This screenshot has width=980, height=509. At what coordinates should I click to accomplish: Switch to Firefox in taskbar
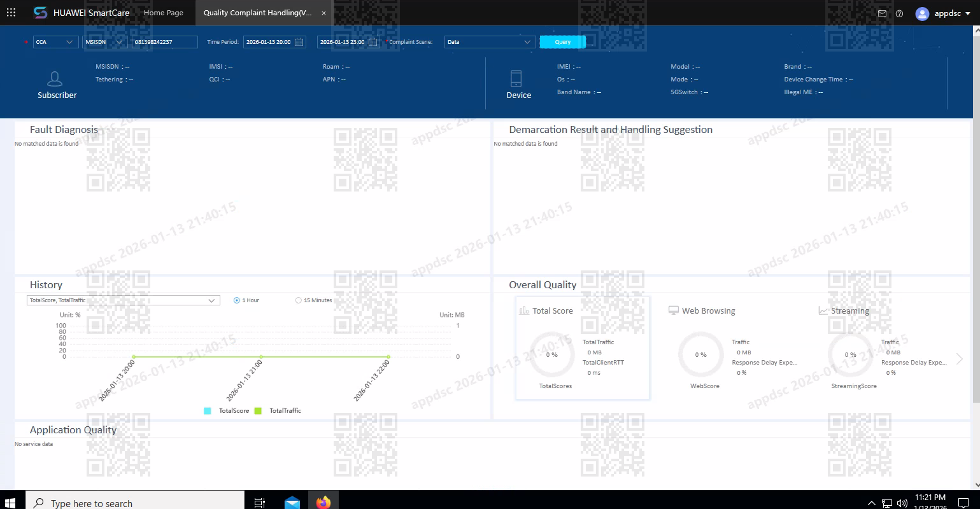pos(323,503)
